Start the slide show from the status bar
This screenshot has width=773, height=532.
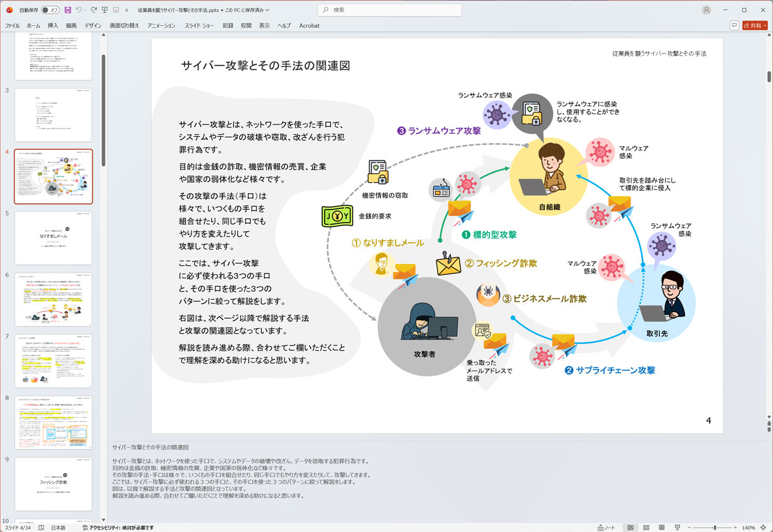point(678,528)
